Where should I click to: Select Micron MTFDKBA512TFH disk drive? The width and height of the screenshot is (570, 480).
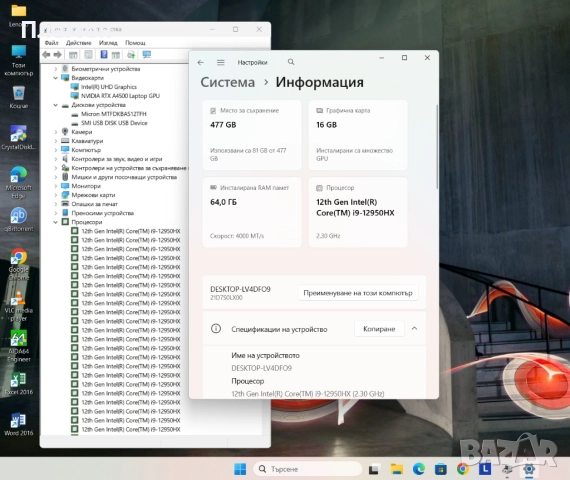(x=114, y=114)
